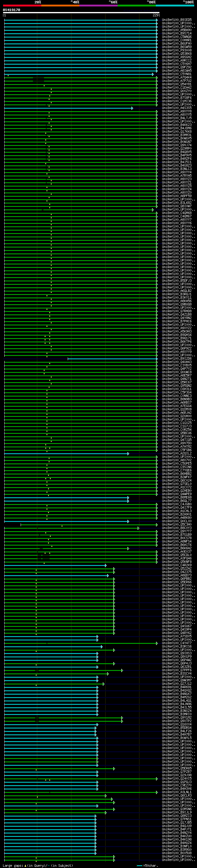197x868 pixels.
Task: Click the UniRef100_O42375 label
Action: coord(177,572)
